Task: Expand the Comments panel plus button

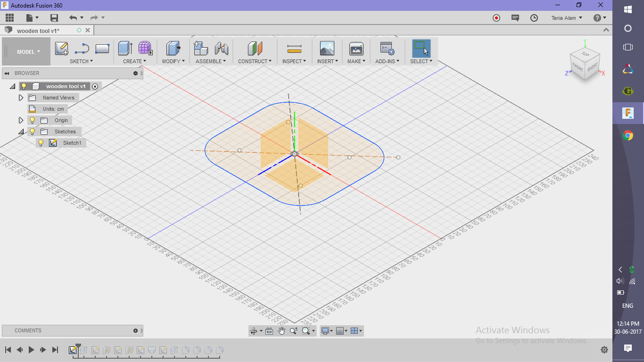Action: 135,330
